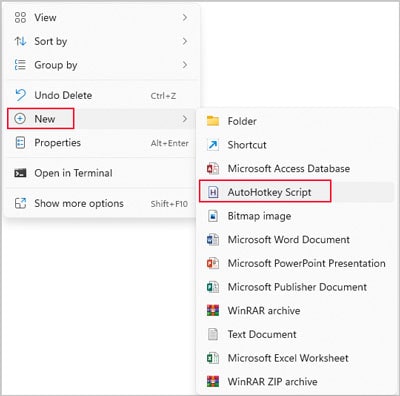Create a new Shortcut
Image resolution: width=400 pixels, height=396 pixels.
click(296, 145)
